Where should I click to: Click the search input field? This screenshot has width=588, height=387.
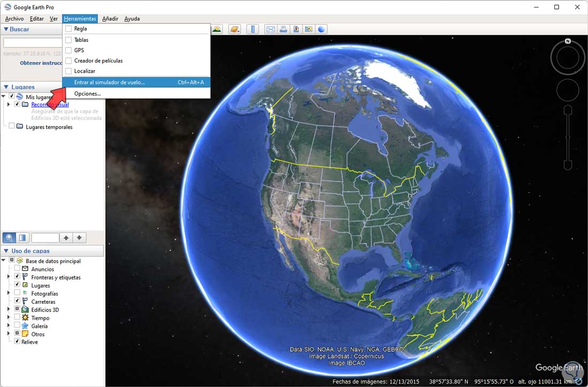(x=33, y=42)
